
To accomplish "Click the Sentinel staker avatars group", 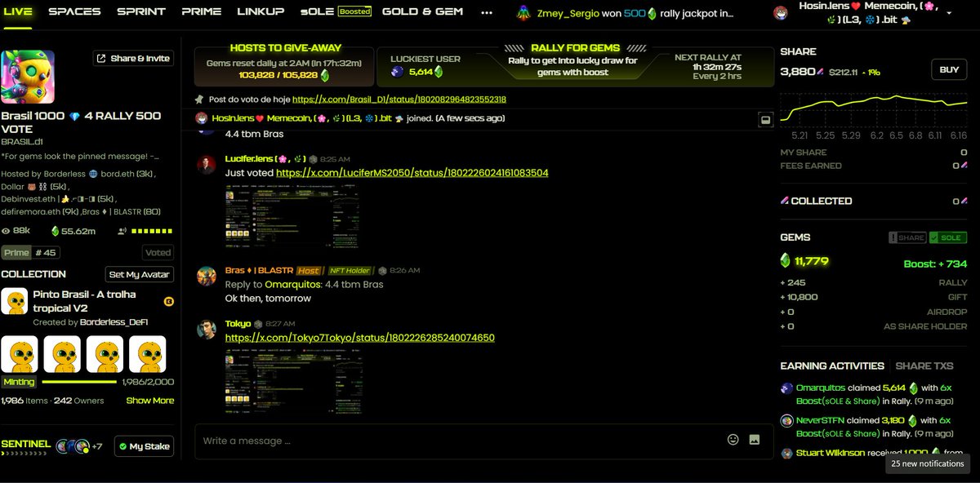I will click(72, 446).
